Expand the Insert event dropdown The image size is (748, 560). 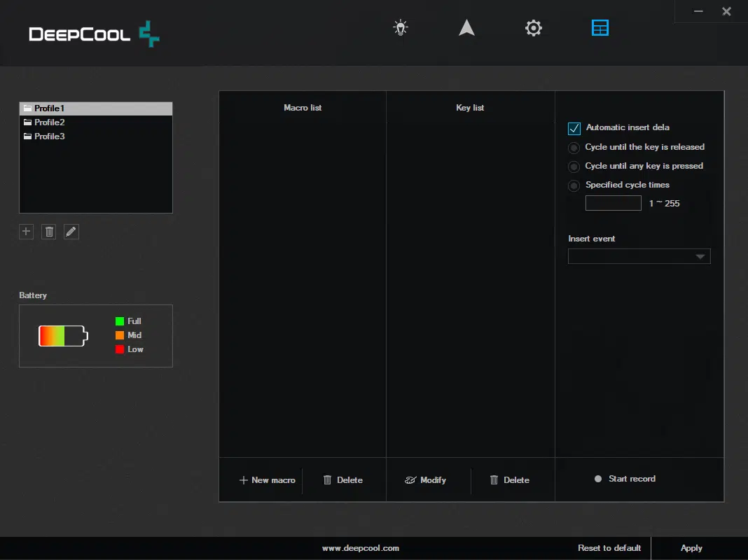point(639,256)
